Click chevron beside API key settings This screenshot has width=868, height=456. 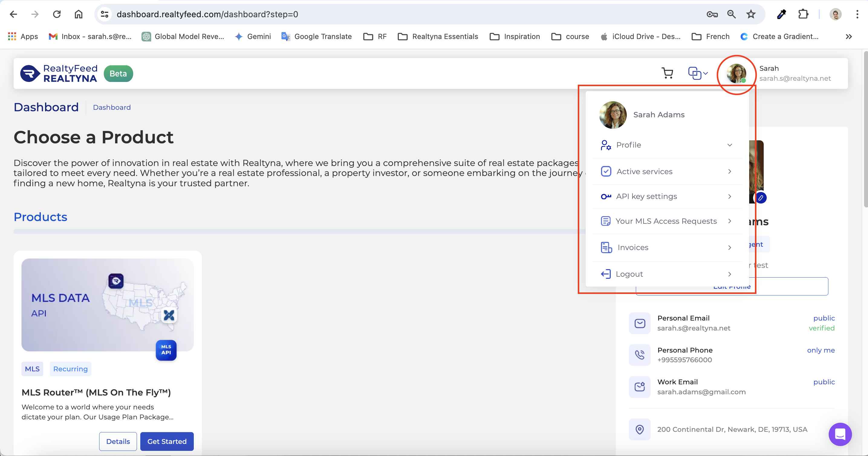(x=730, y=197)
